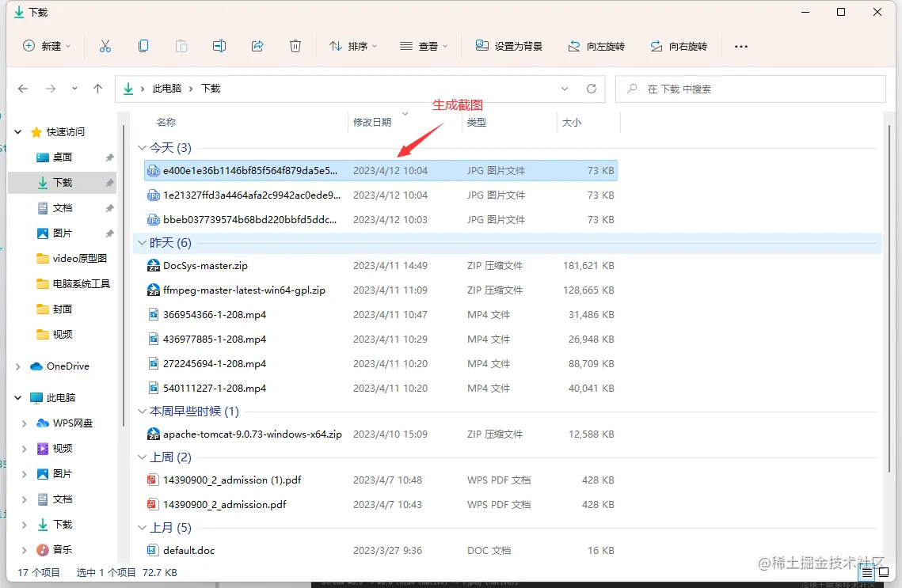Select 540111227-1-208.mp4
This screenshot has width=902, height=588.
[381, 388]
